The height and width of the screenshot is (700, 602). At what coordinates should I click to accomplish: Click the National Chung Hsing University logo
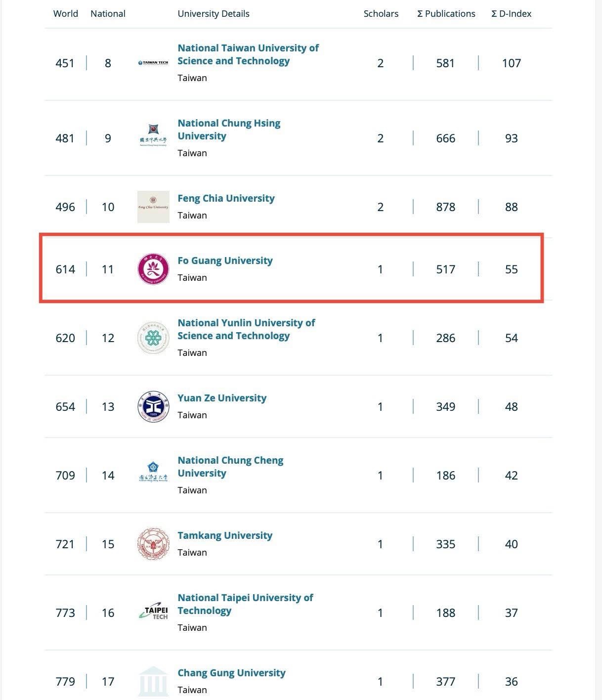153,135
